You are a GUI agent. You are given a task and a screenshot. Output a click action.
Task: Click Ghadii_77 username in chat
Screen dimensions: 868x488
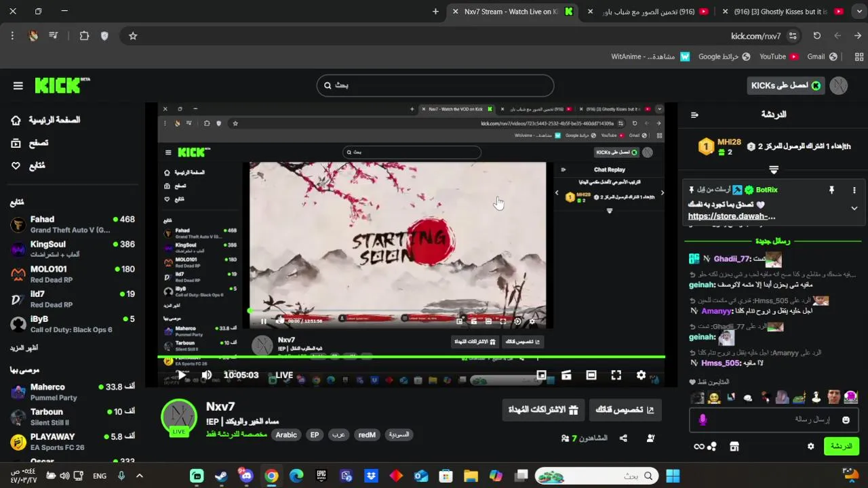(731, 259)
